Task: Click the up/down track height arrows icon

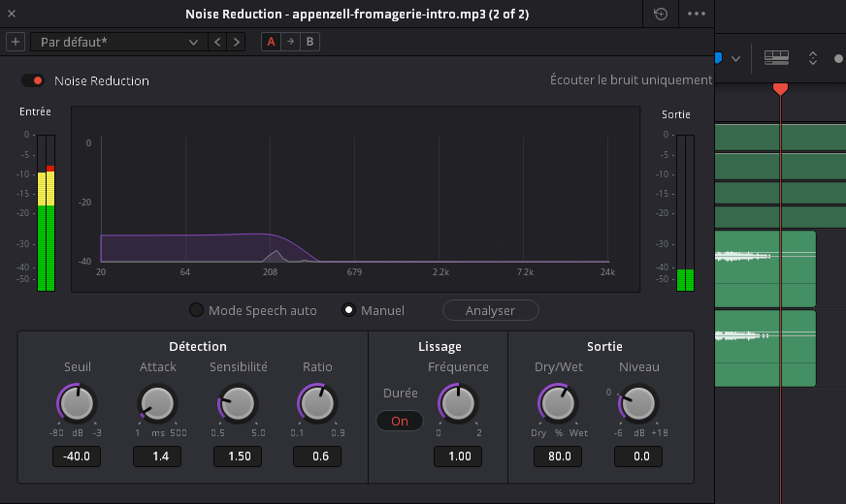Action: coord(813,58)
